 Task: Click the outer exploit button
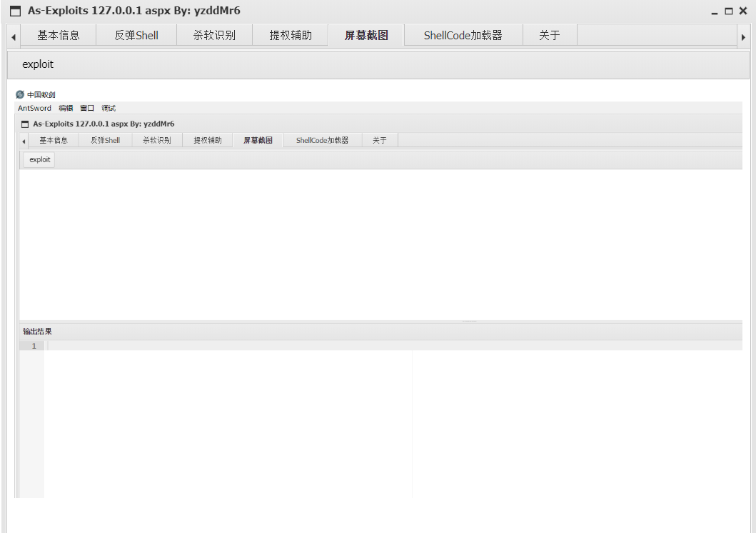click(x=38, y=64)
